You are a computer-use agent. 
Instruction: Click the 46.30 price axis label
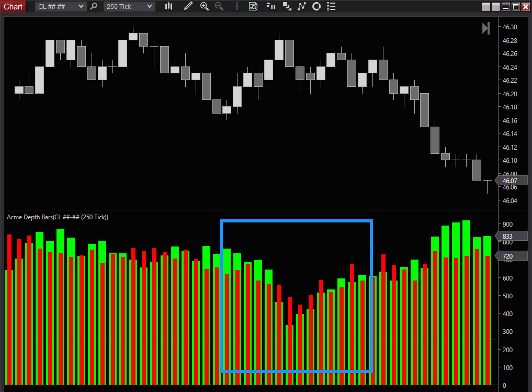click(510, 27)
